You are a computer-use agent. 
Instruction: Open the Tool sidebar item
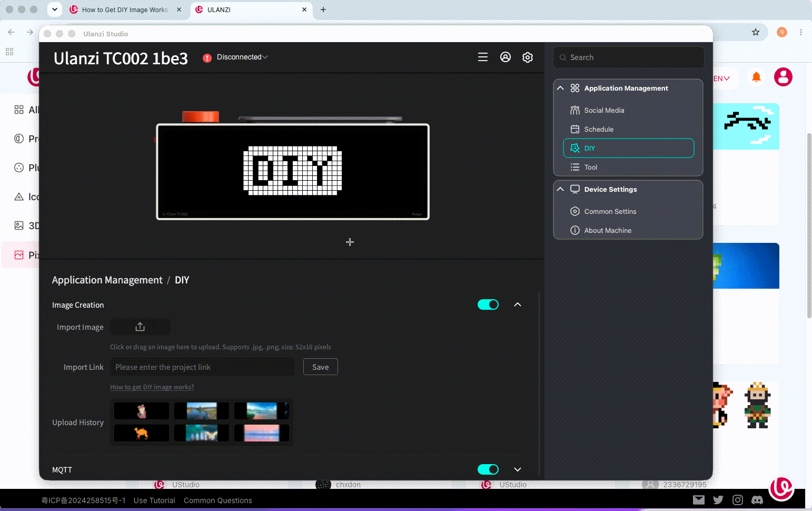click(x=629, y=167)
